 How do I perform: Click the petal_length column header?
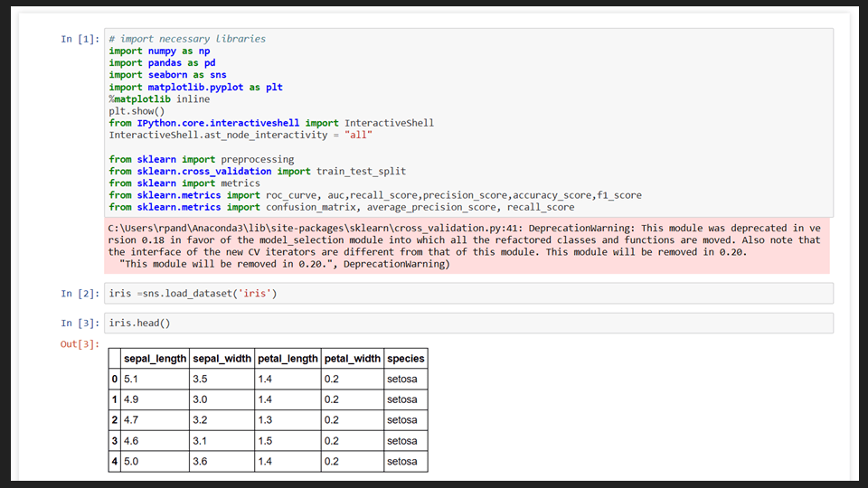[x=288, y=359]
